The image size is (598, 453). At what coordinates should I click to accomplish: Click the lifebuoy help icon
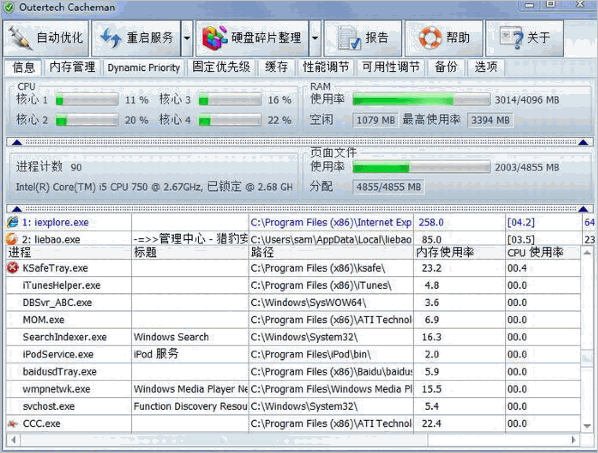pos(430,38)
